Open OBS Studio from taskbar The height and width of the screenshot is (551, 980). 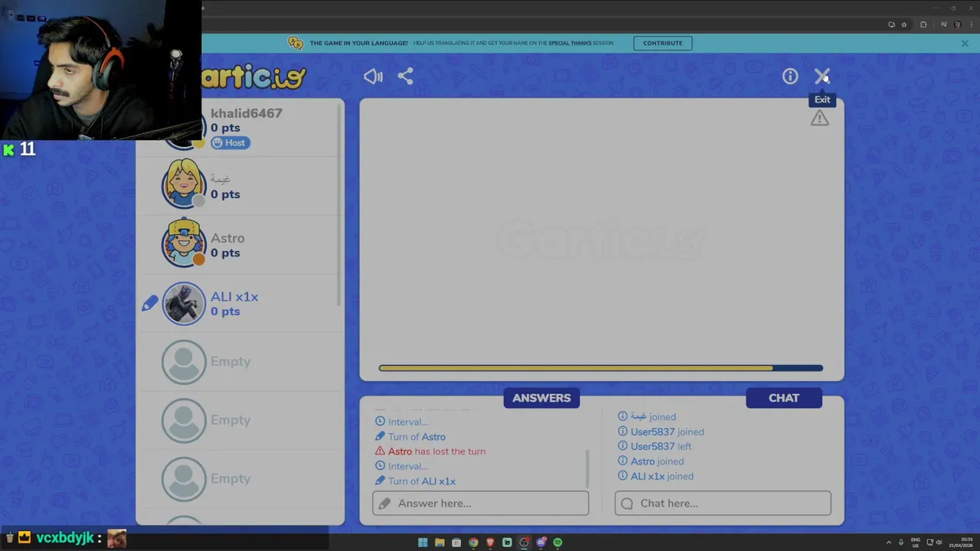[x=523, y=543]
